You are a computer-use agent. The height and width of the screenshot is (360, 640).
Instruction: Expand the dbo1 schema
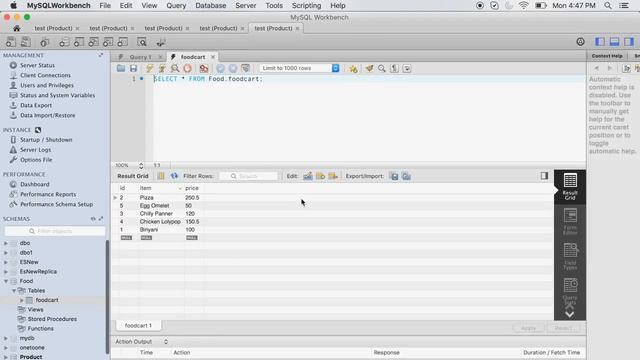[x=6, y=253]
